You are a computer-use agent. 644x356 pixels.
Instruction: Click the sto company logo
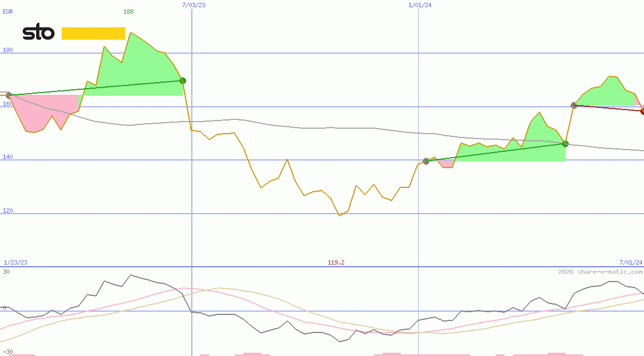point(38,33)
